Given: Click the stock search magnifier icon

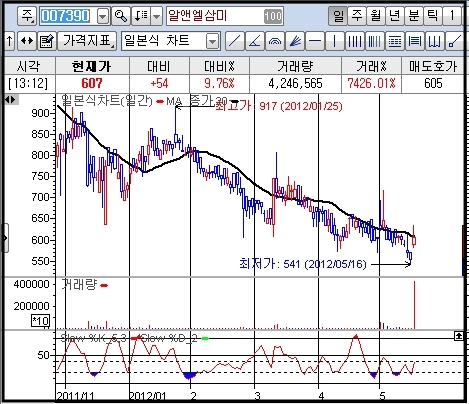Looking at the screenshot, I should click(x=120, y=16).
